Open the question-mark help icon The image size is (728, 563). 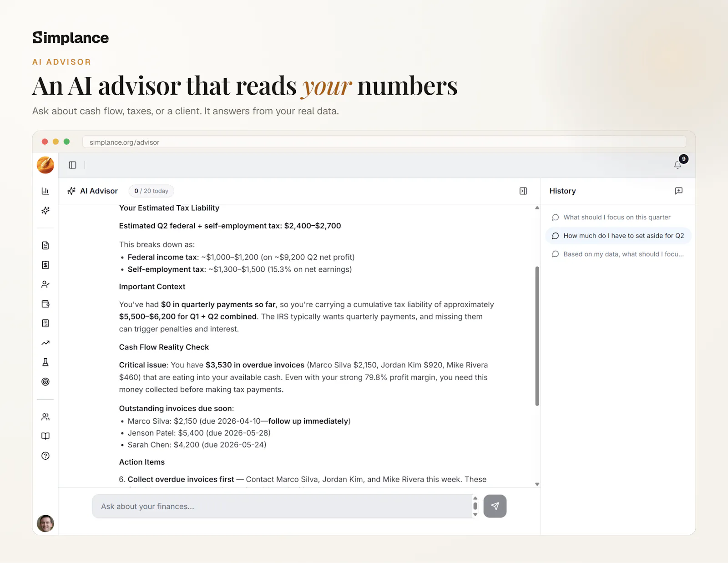tap(45, 456)
